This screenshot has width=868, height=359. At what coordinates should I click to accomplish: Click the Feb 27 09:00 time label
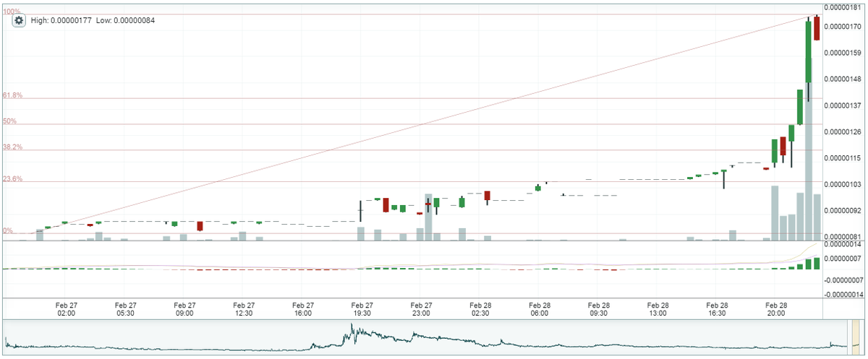tap(184, 309)
